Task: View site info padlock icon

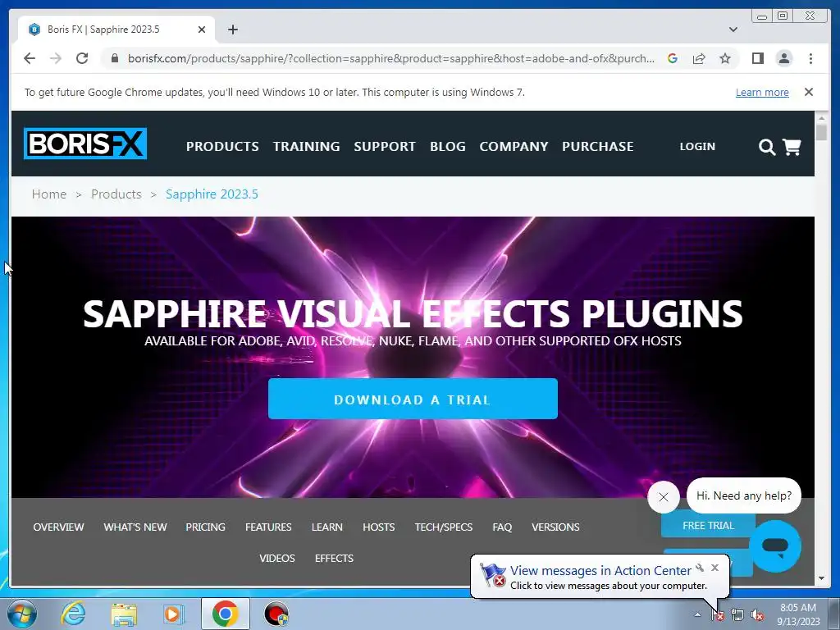Action: point(115,58)
